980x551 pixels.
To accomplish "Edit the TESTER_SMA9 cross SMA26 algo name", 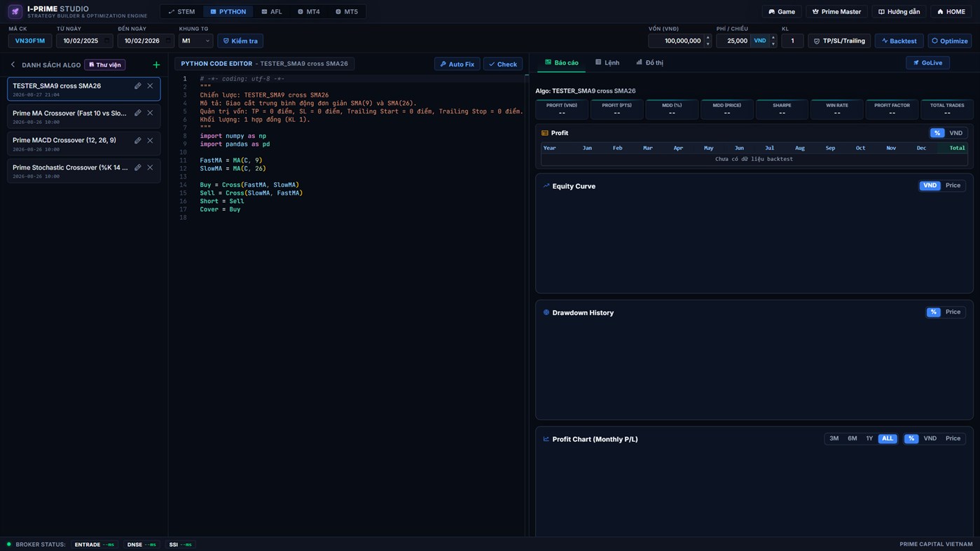I will point(137,86).
